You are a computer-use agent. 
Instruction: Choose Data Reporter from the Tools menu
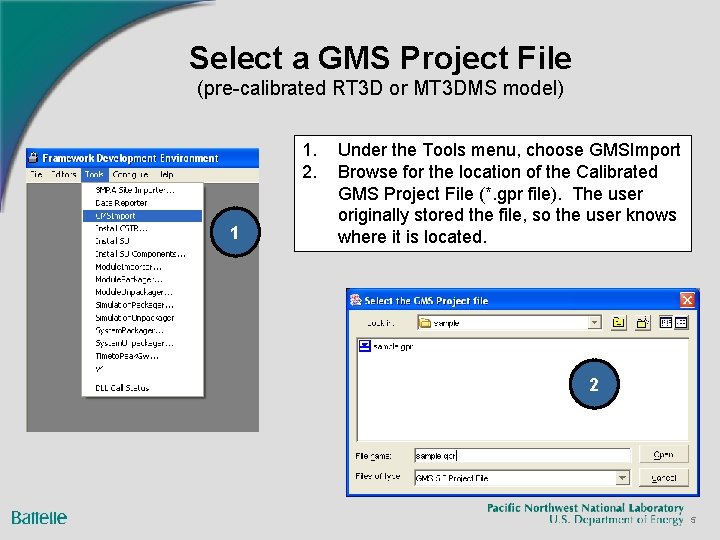point(142,203)
